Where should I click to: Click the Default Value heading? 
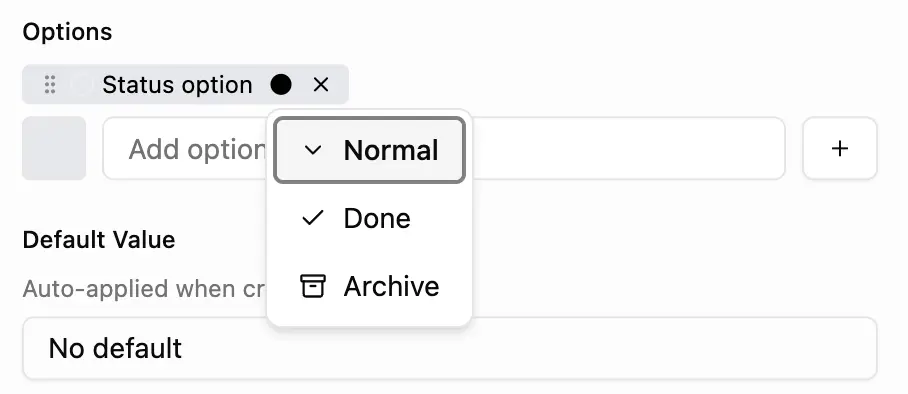pyautogui.click(x=99, y=239)
